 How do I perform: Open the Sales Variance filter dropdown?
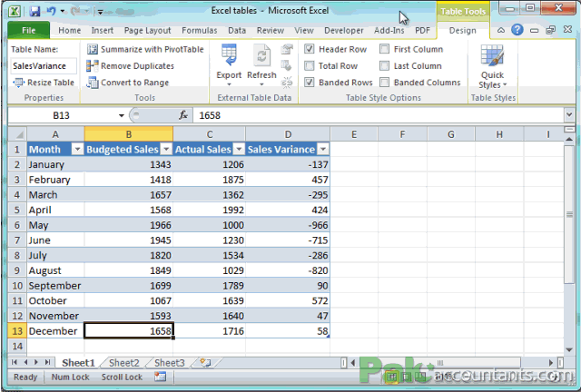point(323,150)
